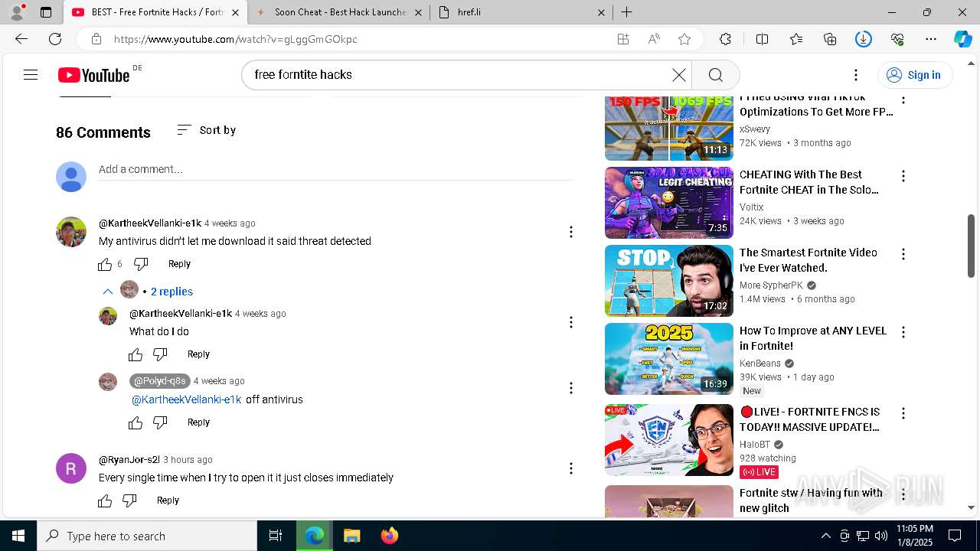Like KartheekVellanki's antivirus comment
The image size is (980, 551).
coord(105,264)
